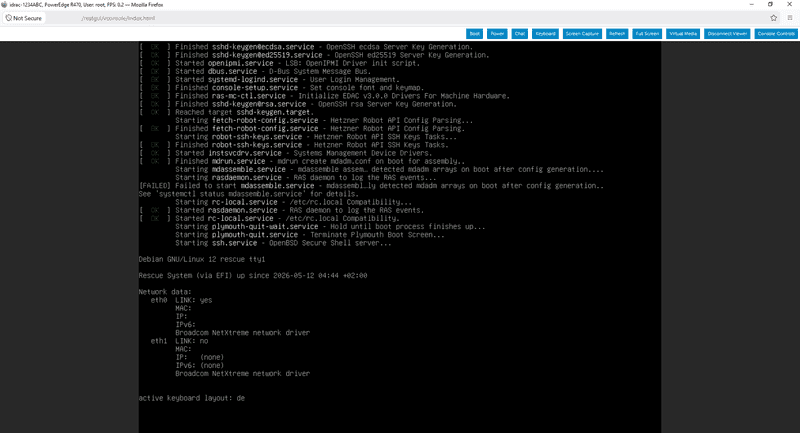Image resolution: width=800 pixels, height=433 pixels.
Task: Click 'Started rc-local.service' console line
Action: [x=269, y=218]
